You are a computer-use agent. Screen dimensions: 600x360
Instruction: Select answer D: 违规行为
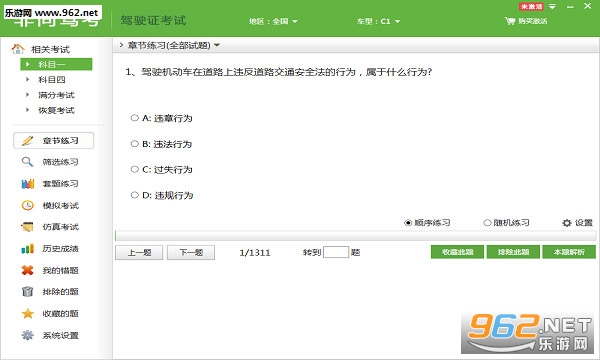(134, 195)
